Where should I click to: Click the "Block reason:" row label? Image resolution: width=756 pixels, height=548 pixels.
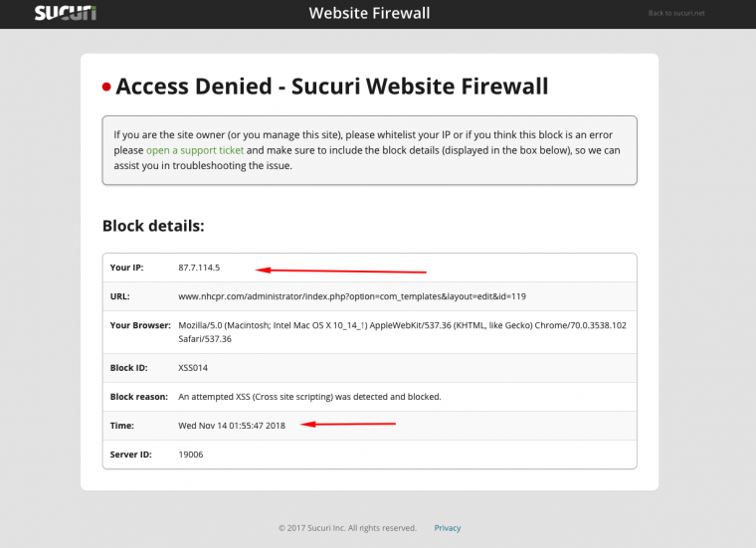pos(138,396)
